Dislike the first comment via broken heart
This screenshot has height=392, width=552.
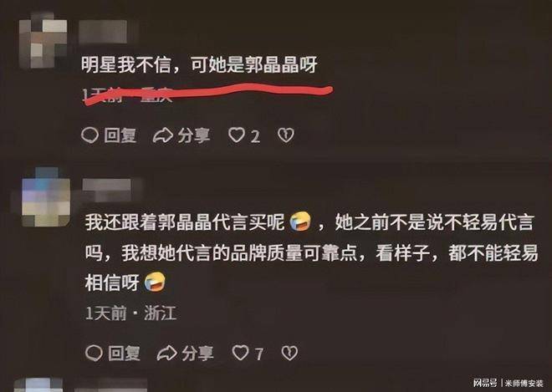(286, 135)
